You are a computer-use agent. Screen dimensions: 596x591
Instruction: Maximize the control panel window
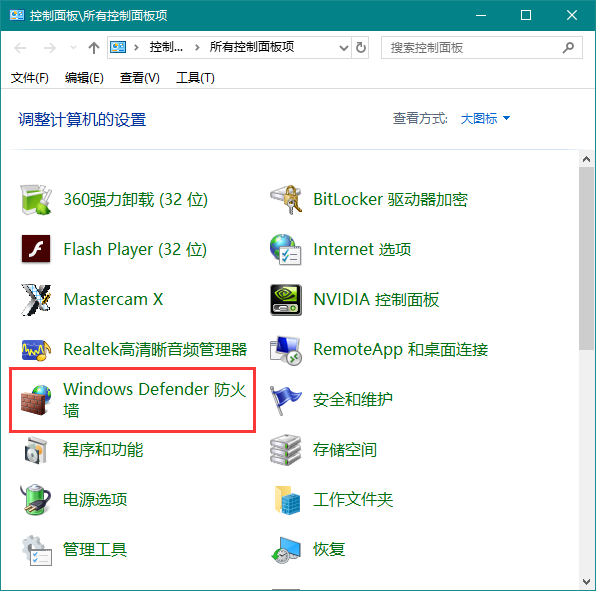526,15
